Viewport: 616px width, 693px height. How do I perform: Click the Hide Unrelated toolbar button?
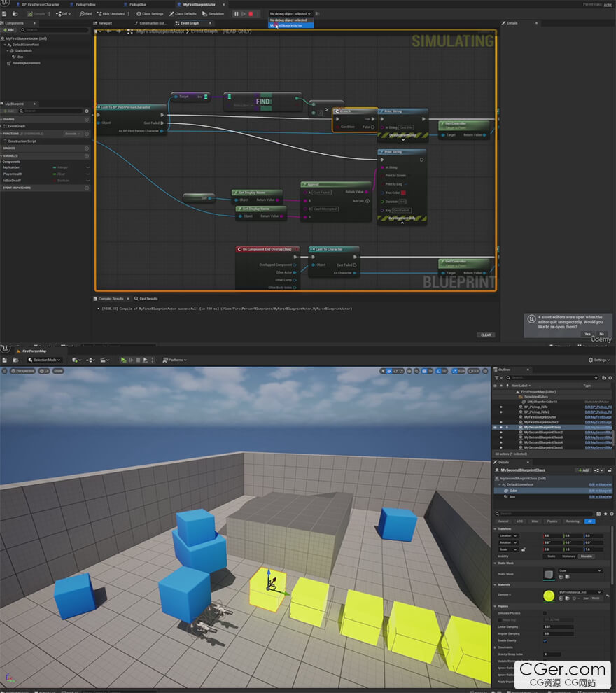[111, 14]
